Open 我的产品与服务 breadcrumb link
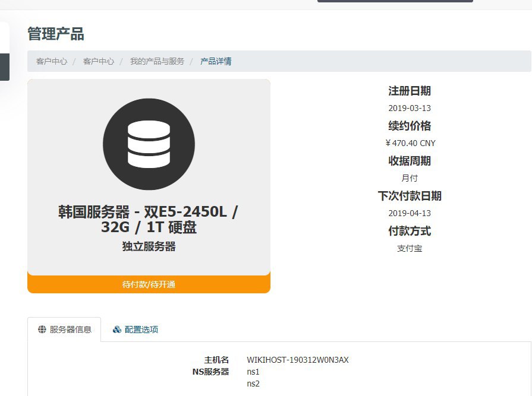This screenshot has width=532, height=396. (x=157, y=61)
